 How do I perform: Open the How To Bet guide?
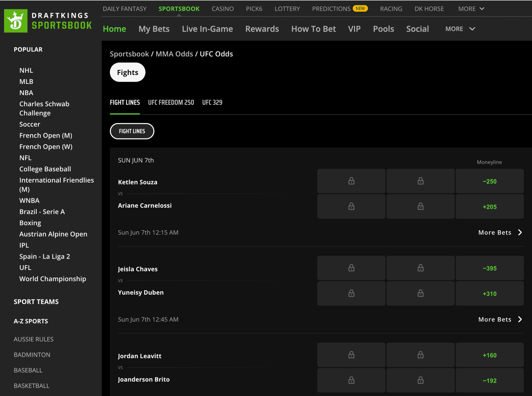(314, 29)
